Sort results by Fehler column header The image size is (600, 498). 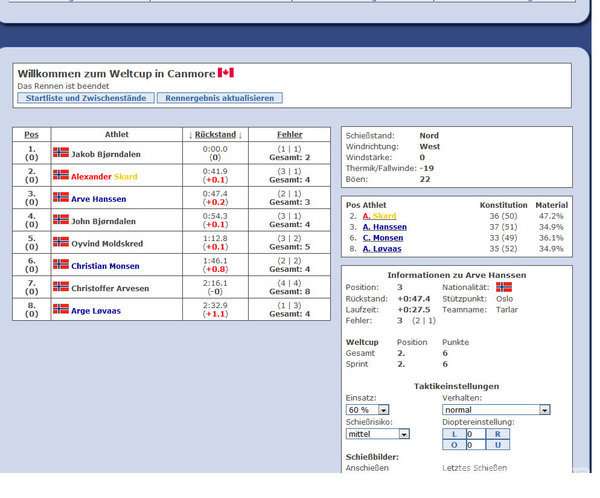coord(290,134)
